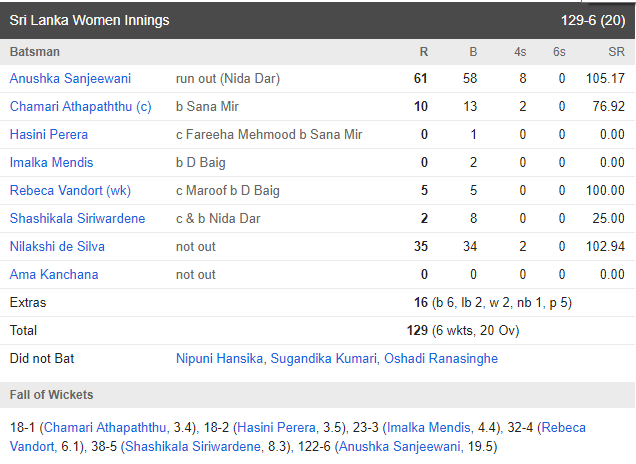636x464 pixels.
Task: Open Nilakshi de Silva player link
Action: 57,246
